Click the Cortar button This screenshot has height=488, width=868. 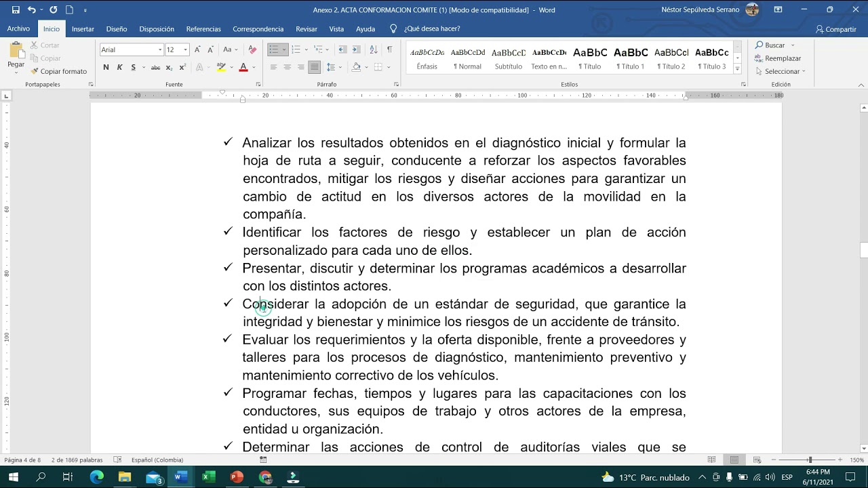(x=45, y=45)
